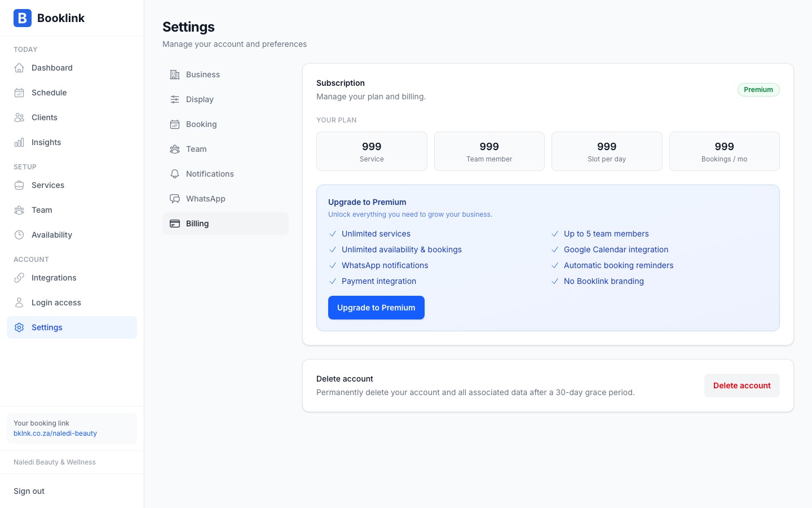Select the Business settings tab

point(226,75)
